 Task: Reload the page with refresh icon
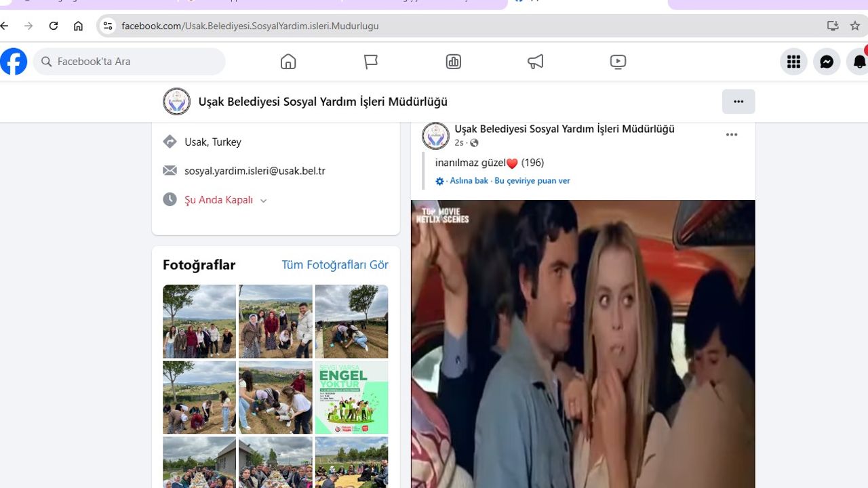(x=54, y=26)
